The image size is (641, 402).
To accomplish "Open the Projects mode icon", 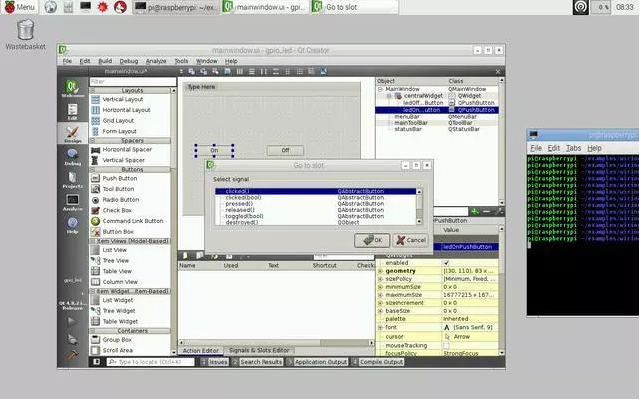I will point(73,176).
